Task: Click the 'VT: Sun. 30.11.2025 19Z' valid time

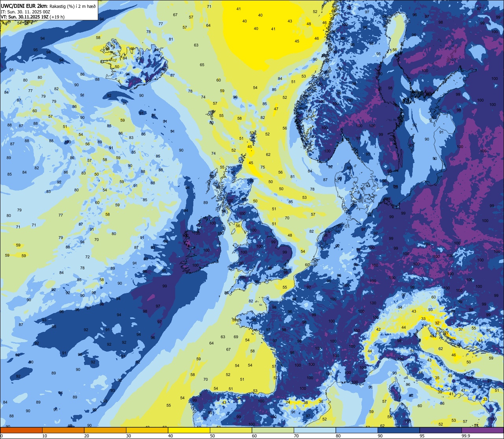Action: (24, 17)
